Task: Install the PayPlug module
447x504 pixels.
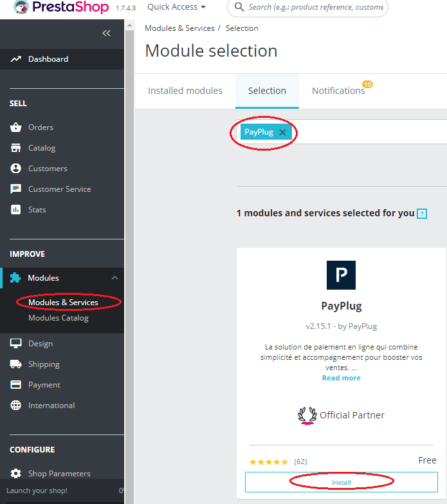Action: [x=342, y=482]
